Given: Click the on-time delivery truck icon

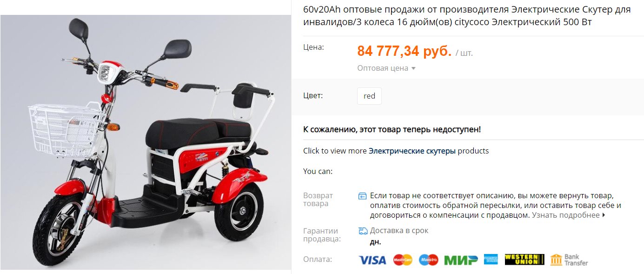Looking at the screenshot, I should point(363,231).
